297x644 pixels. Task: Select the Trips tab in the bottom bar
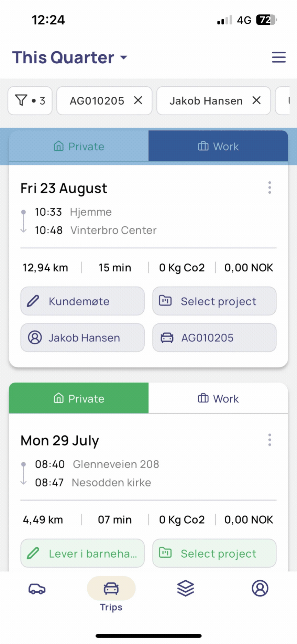pos(111,594)
